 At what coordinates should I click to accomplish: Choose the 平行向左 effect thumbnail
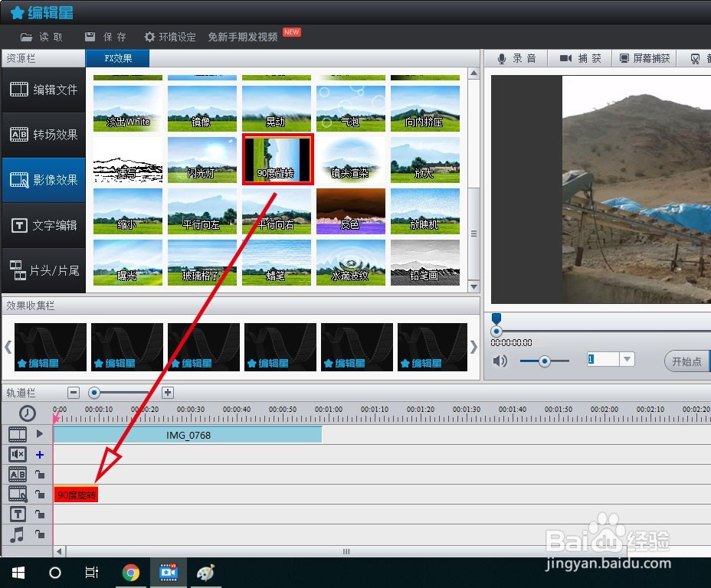[x=202, y=211]
